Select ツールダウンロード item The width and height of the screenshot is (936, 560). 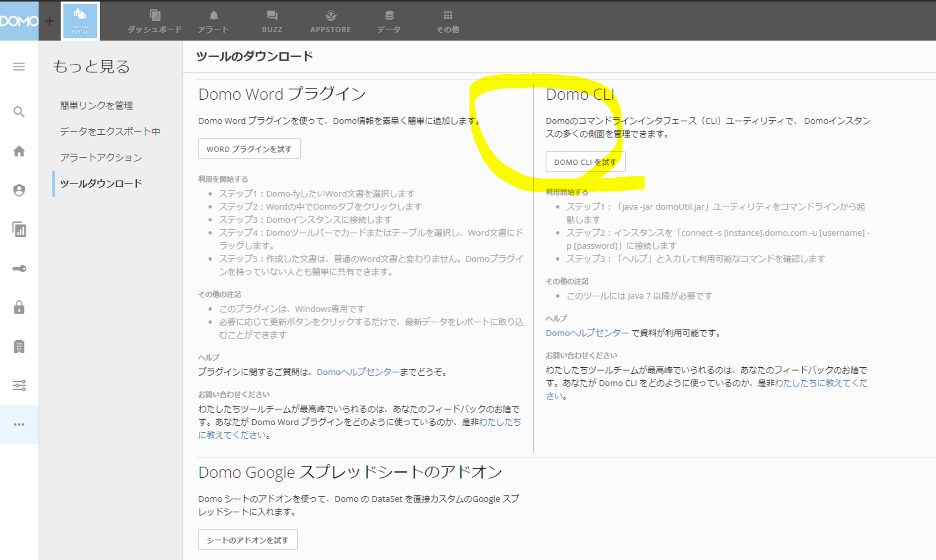(x=101, y=183)
